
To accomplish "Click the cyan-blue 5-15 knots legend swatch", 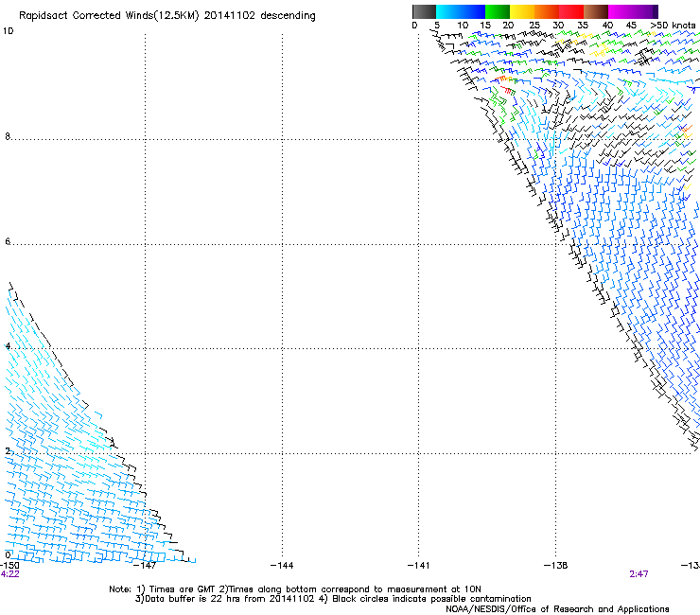I will tap(461, 11).
